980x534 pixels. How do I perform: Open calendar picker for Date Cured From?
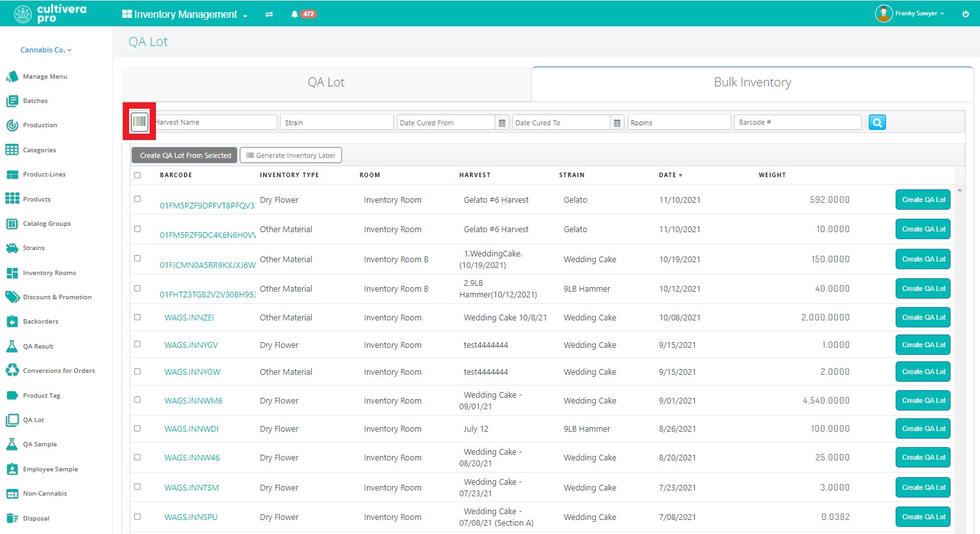click(502, 123)
